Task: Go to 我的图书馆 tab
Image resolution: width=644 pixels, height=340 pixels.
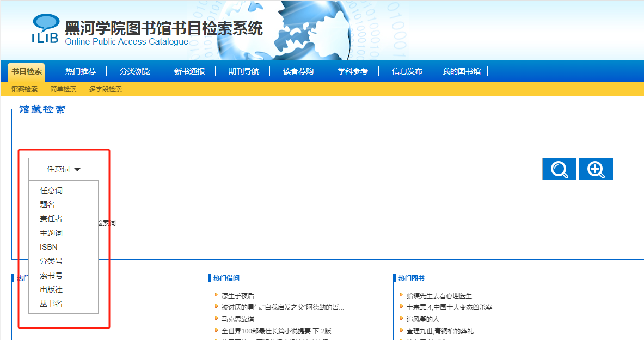Action: tap(461, 71)
